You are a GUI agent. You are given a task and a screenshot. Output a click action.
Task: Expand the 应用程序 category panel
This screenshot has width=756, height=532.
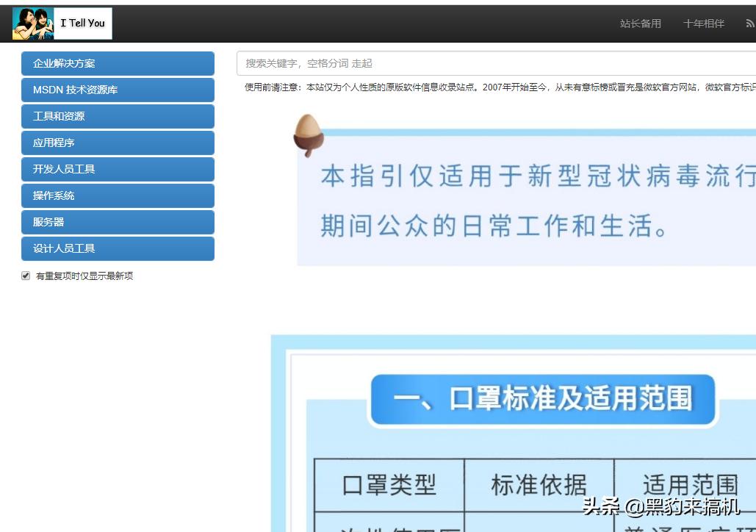(118, 143)
